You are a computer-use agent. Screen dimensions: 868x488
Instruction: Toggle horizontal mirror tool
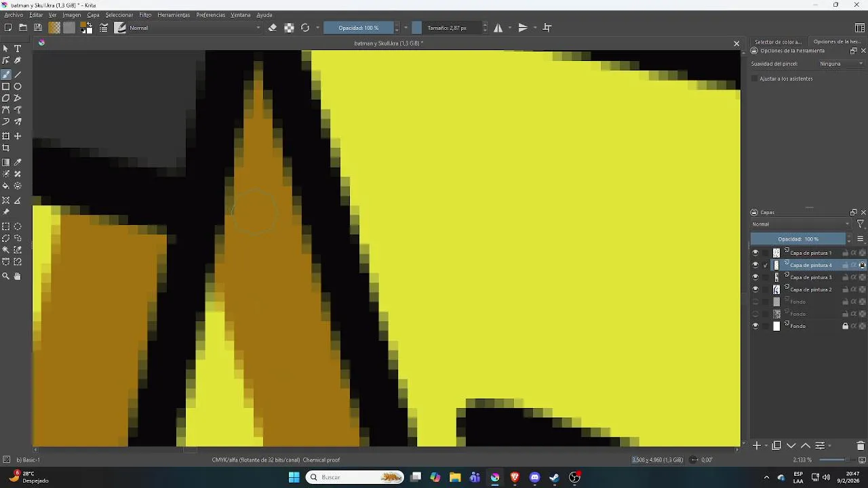click(498, 28)
